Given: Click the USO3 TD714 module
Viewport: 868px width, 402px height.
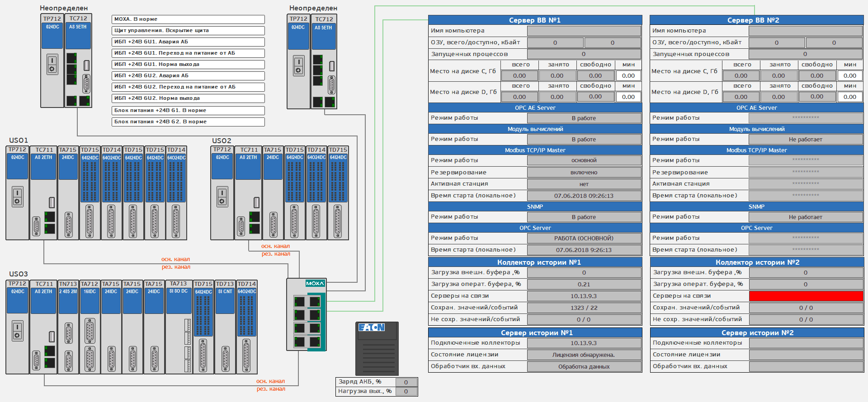Looking at the screenshot, I should click(247, 327).
